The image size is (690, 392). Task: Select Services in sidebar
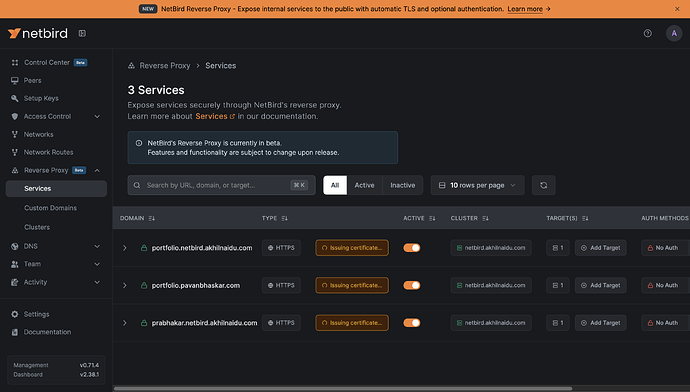tap(56, 188)
